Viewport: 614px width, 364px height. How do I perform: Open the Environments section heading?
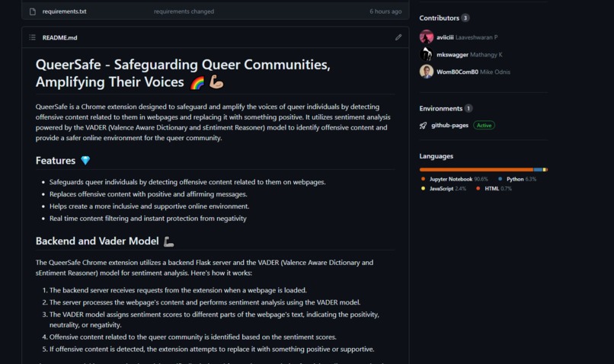[440, 108]
